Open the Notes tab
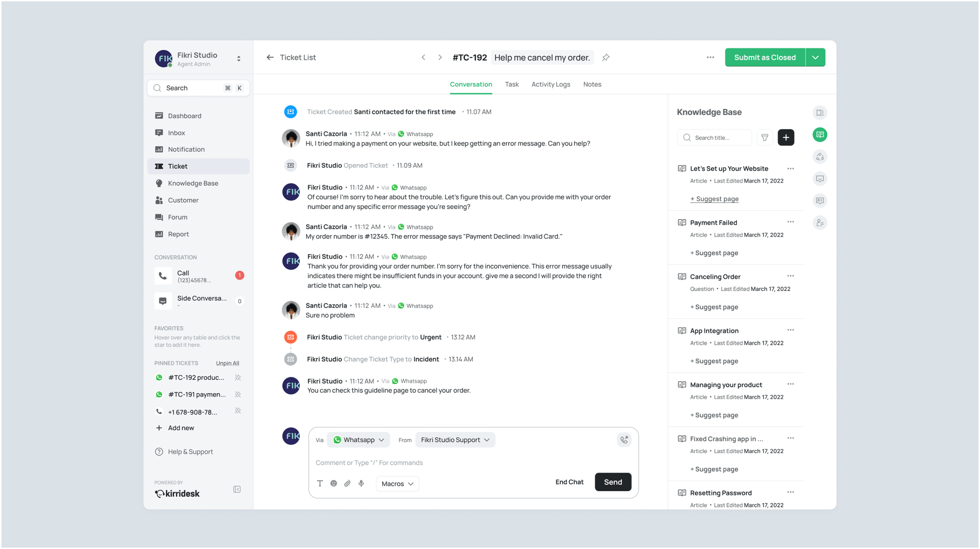This screenshot has height=549, width=980. (x=592, y=84)
